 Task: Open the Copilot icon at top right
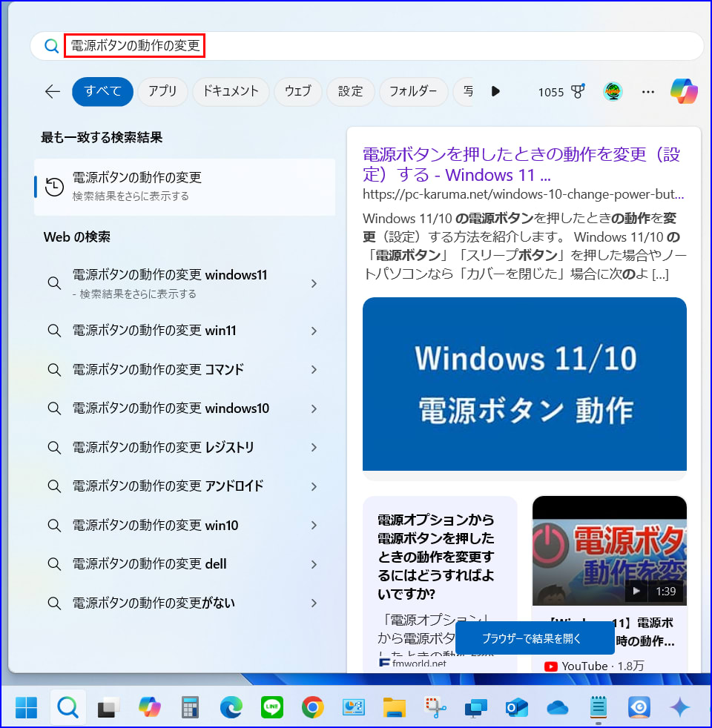tap(683, 91)
